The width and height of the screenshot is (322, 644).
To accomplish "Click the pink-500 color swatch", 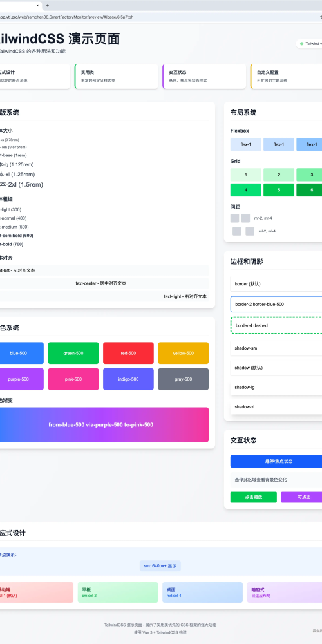I will click(73, 379).
